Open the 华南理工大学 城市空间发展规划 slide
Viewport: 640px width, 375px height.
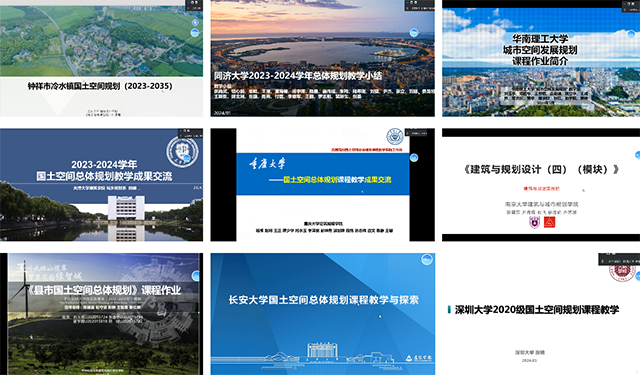541,58
